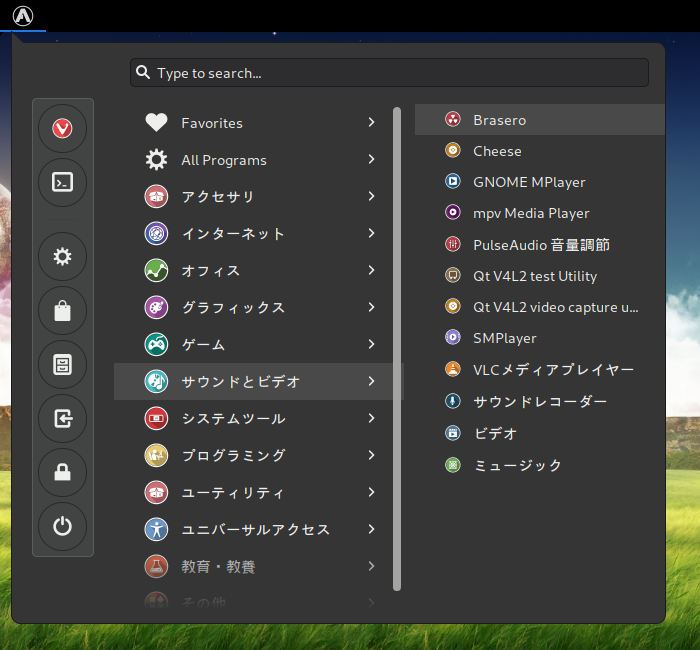Expand the プログラミング category arrow

371,455
